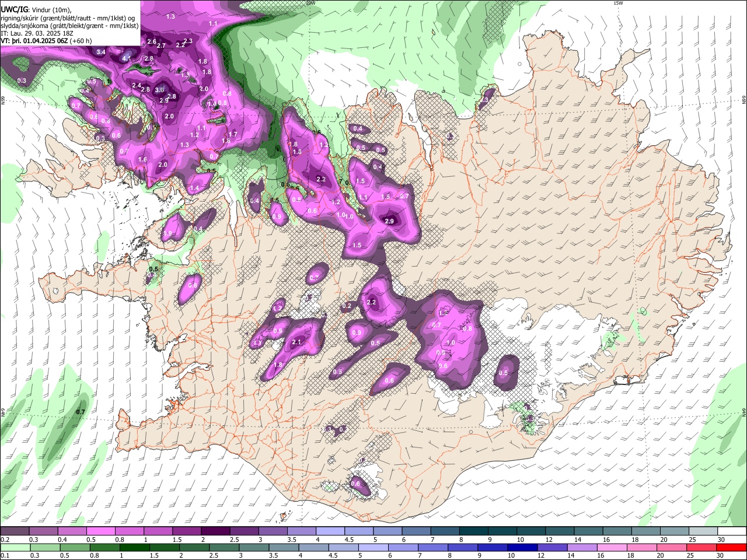This screenshot has height=560, width=747.
Task: Click the 2.3 precipitation value on the map
Action: (x=188, y=41)
